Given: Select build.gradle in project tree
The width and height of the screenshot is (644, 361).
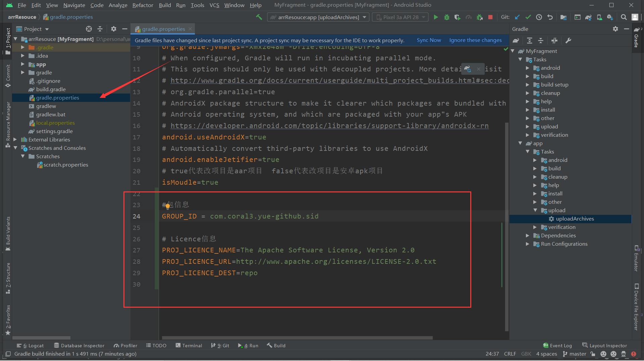Looking at the screenshot, I should (51, 89).
